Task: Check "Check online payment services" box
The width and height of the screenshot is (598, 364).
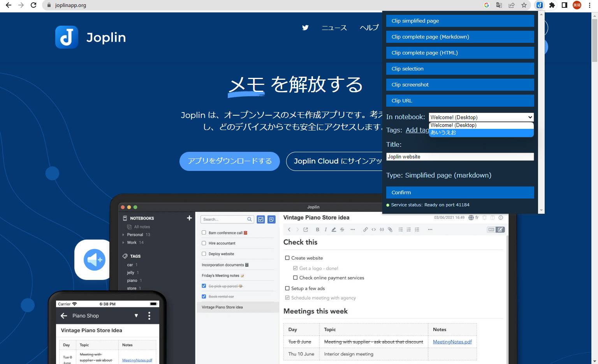Action: (x=295, y=278)
